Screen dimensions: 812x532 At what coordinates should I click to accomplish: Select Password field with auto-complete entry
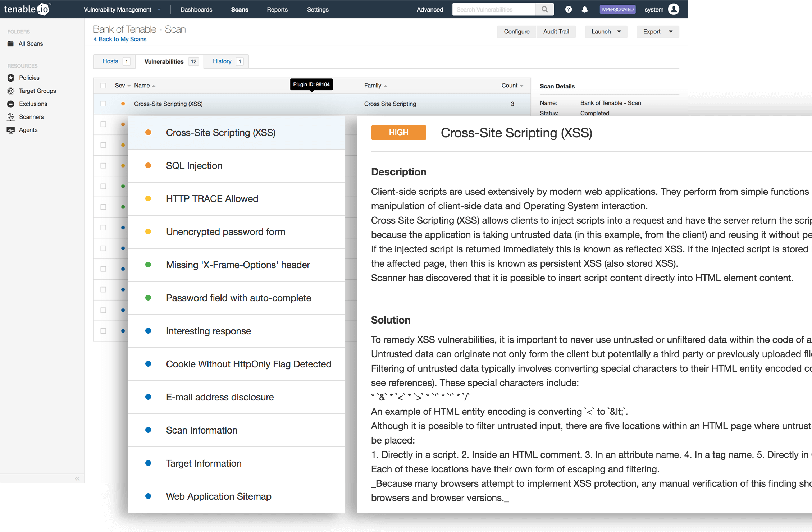(x=236, y=298)
